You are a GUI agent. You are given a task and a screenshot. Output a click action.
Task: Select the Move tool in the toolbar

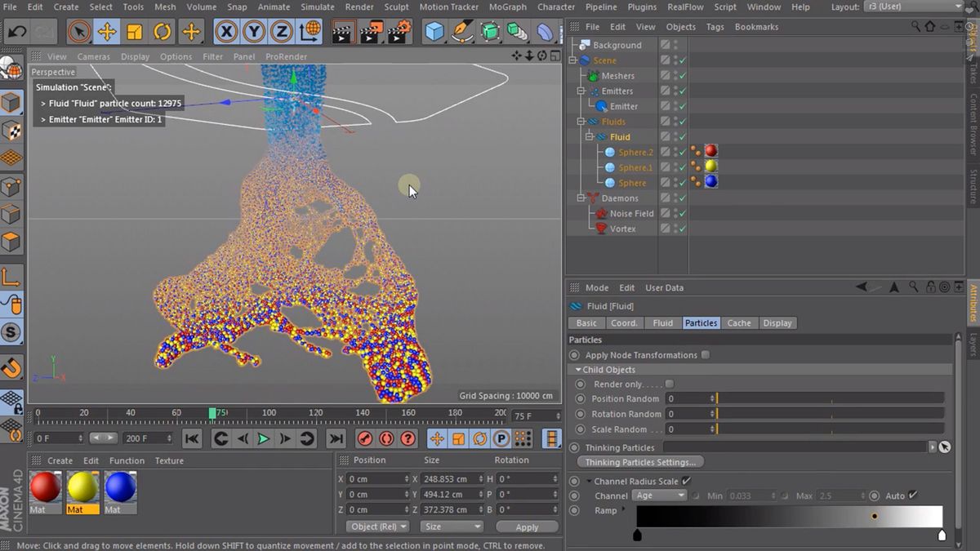click(108, 31)
